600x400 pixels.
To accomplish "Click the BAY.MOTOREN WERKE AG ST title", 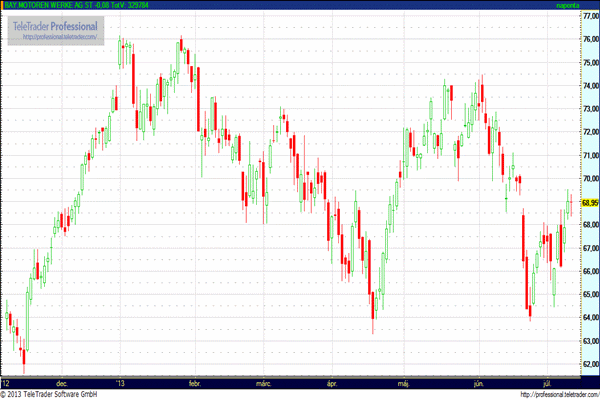I will pos(45,5).
